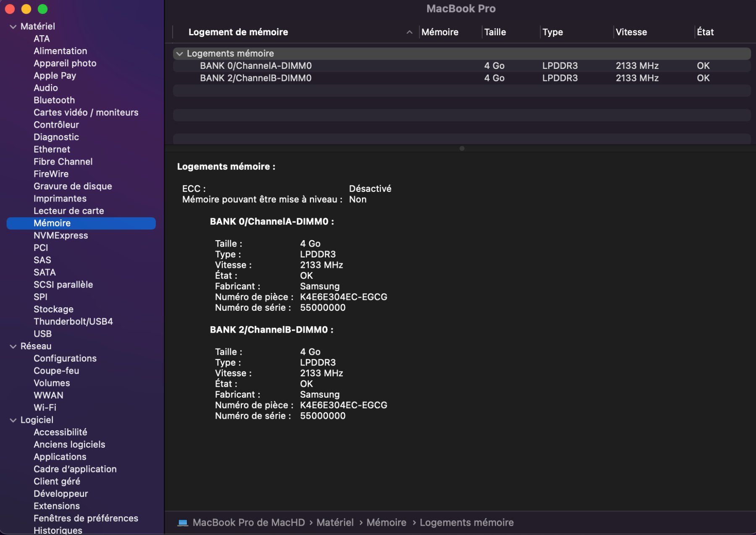This screenshot has width=756, height=535.
Task: Collapse the Logements mémoire table group
Action: [179, 54]
